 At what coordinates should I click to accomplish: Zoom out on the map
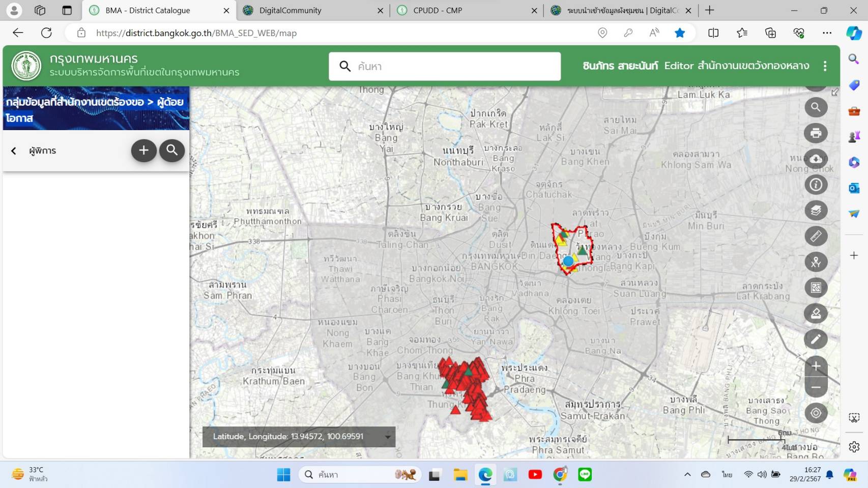(816, 387)
